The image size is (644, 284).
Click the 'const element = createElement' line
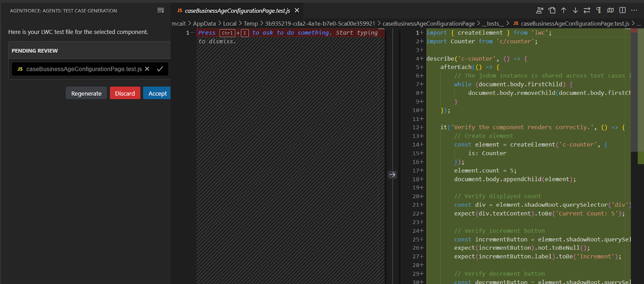point(531,145)
